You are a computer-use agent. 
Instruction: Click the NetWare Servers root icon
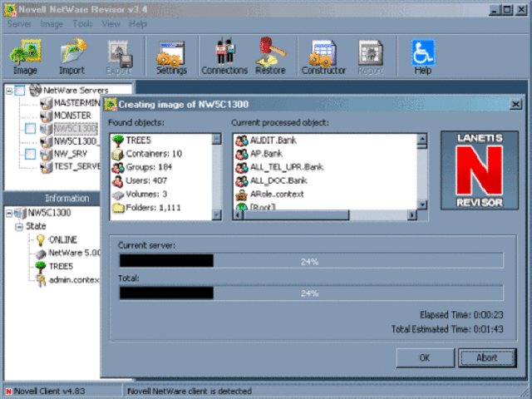[35, 91]
